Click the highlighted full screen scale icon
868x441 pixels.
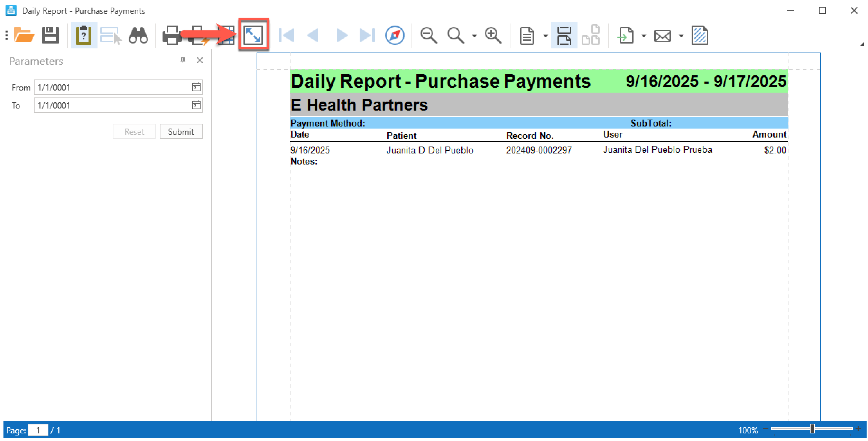253,35
